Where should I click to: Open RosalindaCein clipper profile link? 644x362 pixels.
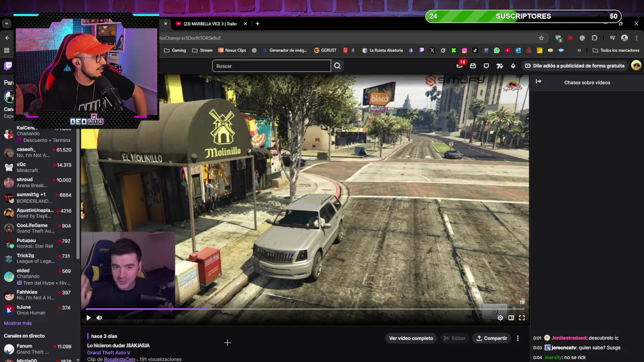click(120, 359)
